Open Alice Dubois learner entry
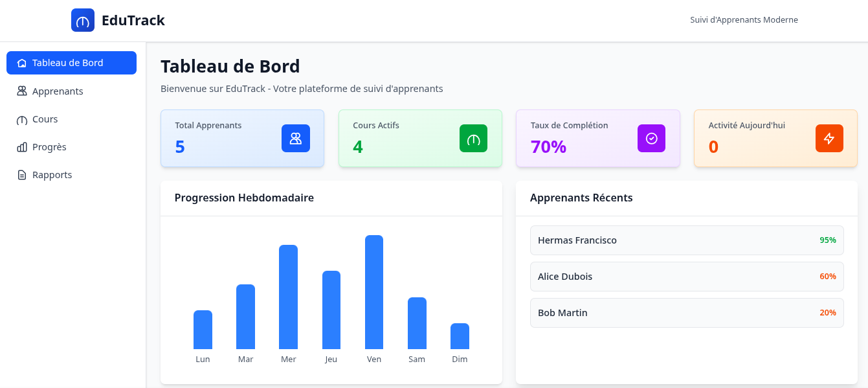 pyautogui.click(x=686, y=277)
